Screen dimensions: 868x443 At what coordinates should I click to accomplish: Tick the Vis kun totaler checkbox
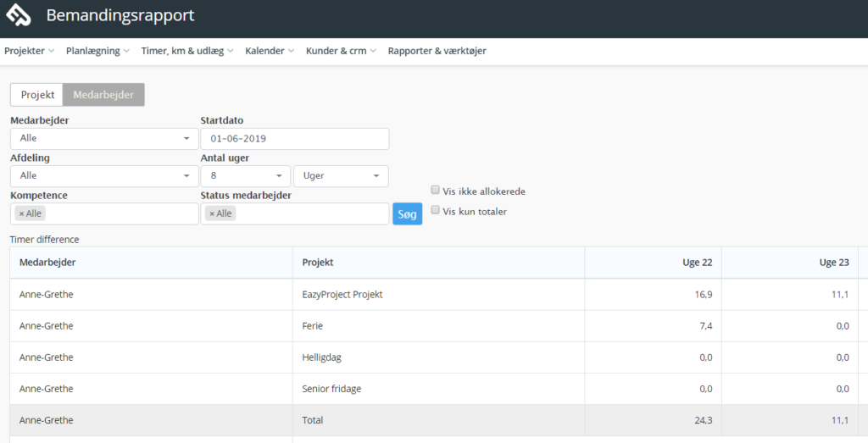(435, 210)
